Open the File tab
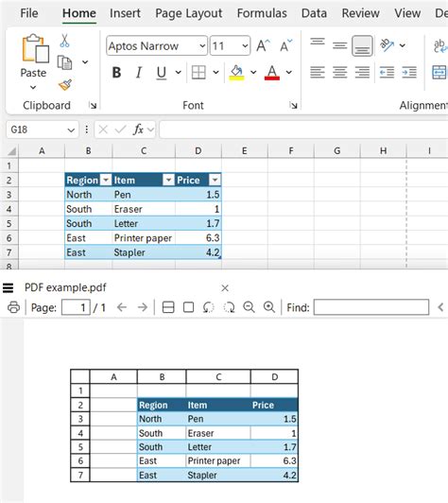 tap(29, 13)
